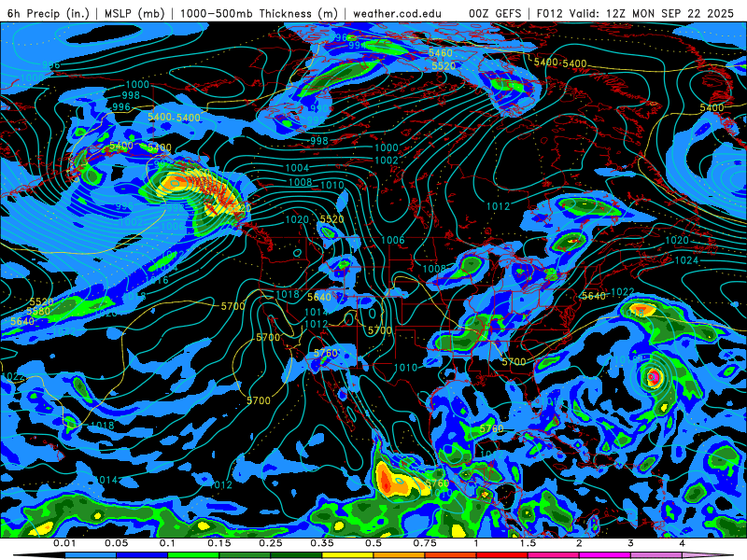Click the 1004 isobar label on map
Viewport: 747px width, 560px height.
(x=297, y=168)
